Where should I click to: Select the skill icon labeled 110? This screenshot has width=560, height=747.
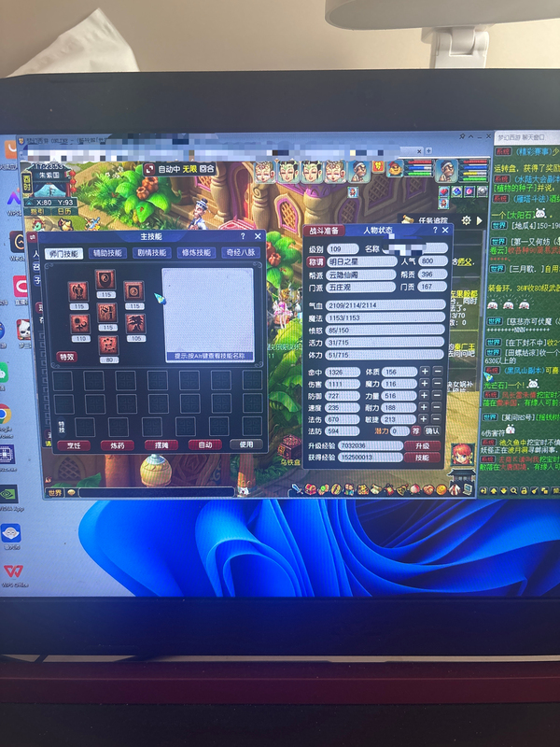79,323
